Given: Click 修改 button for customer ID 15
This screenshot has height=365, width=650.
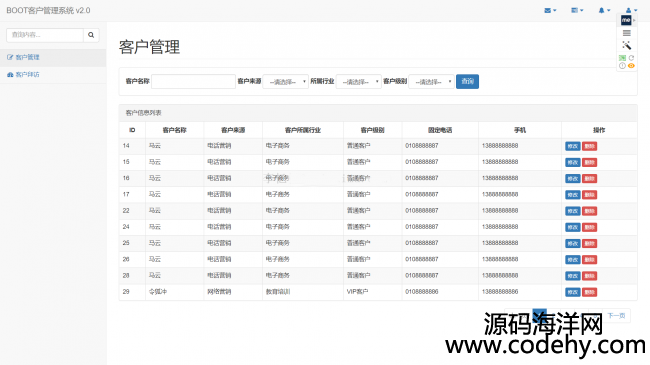Looking at the screenshot, I should (572, 162).
